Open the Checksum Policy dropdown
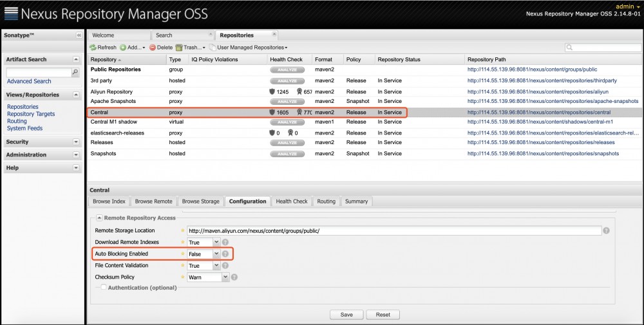Screen dimensions: 644x325 click(x=225, y=277)
